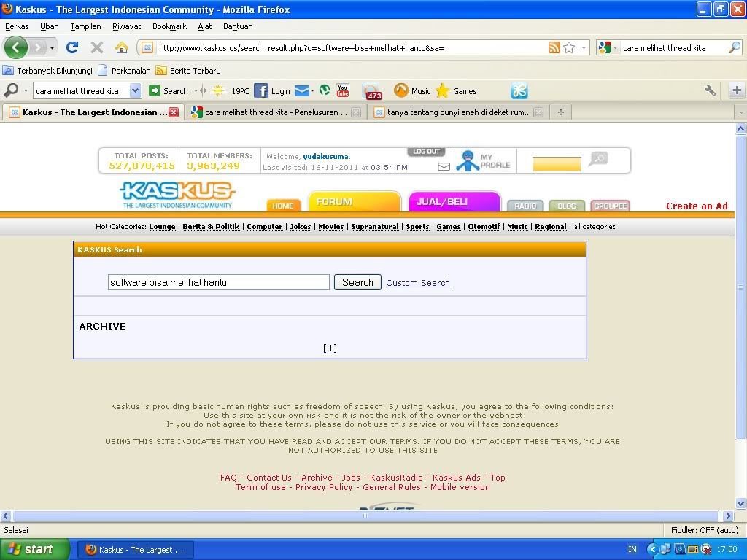The width and height of the screenshot is (747, 560).
Task: Open Kaskus private messages envelope icon
Action: pyautogui.click(x=444, y=167)
